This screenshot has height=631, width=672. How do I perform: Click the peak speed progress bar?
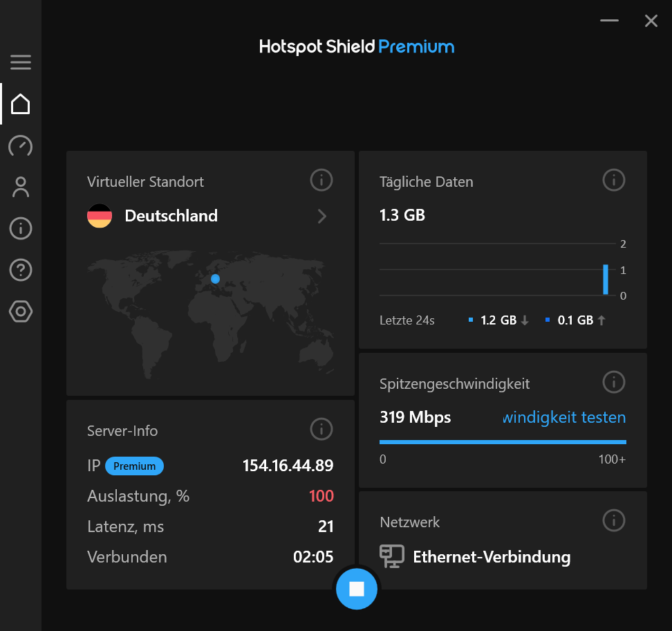[x=503, y=442]
